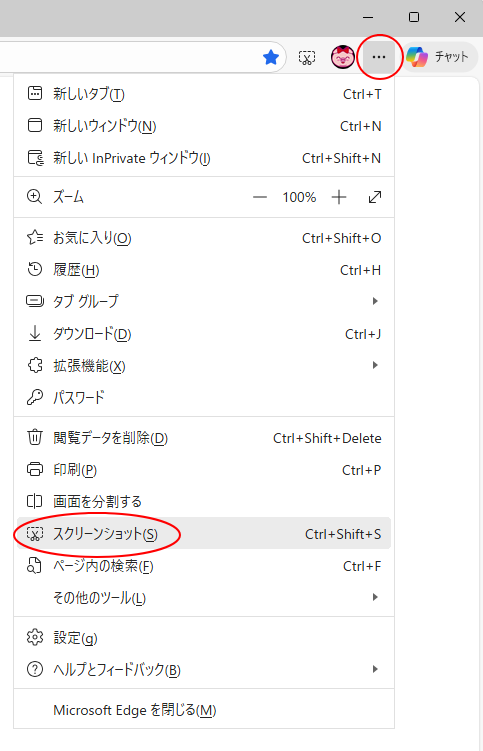The width and height of the screenshot is (483, 751).
Task: Click the help question mark icon
Action: coord(34,670)
